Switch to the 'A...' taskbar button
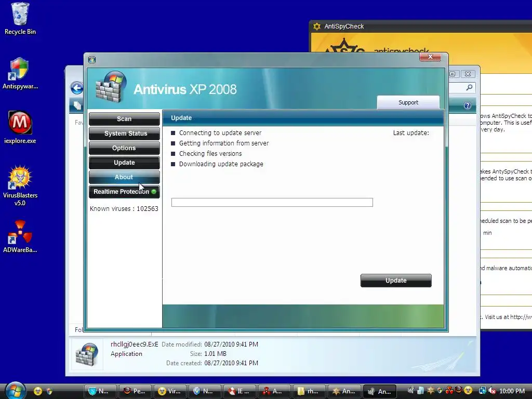The width and height of the screenshot is (532, 399). (274, 391)
